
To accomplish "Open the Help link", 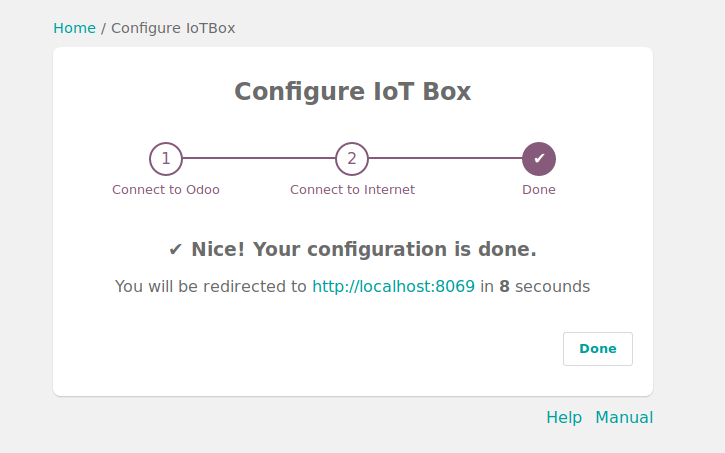I will pos(564,417).
